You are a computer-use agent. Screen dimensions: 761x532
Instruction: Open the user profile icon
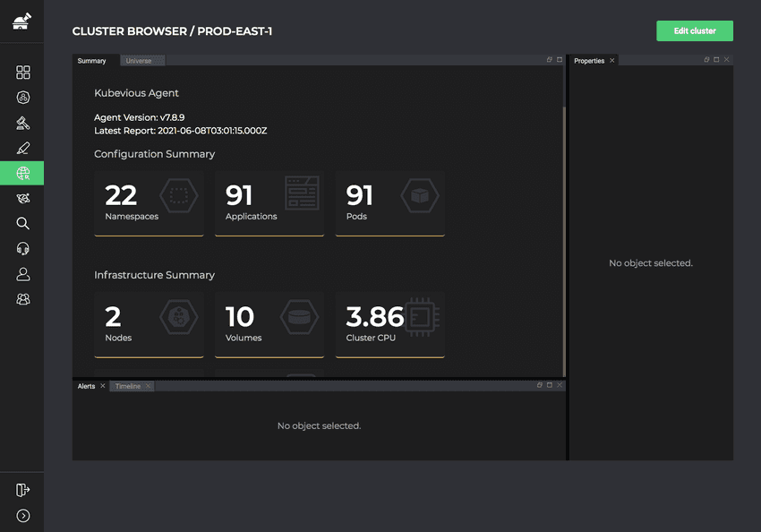click(x=21, y=274)
